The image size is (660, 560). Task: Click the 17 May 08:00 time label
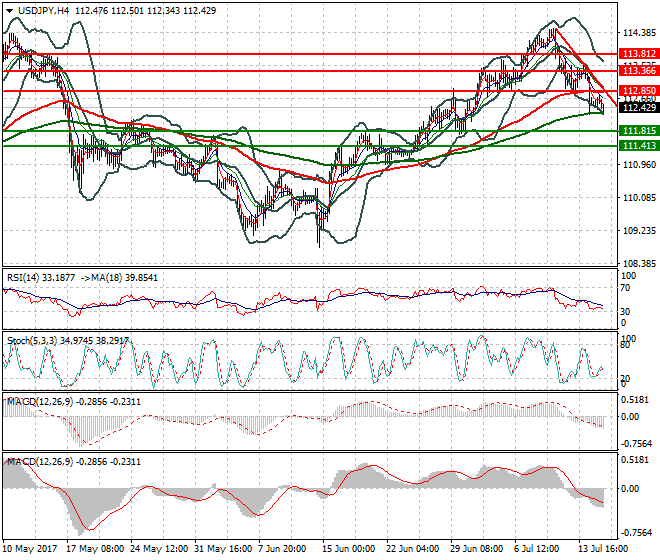click(x=95, y=549)
